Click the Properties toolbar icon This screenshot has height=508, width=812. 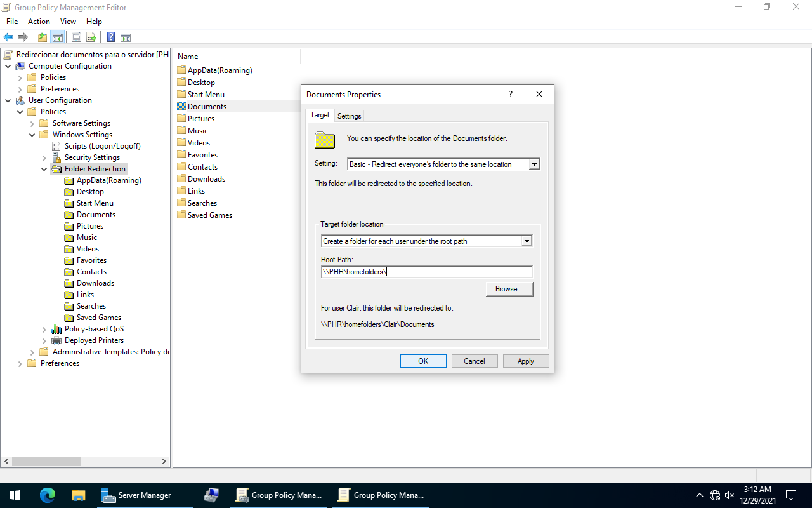[76, 37]
